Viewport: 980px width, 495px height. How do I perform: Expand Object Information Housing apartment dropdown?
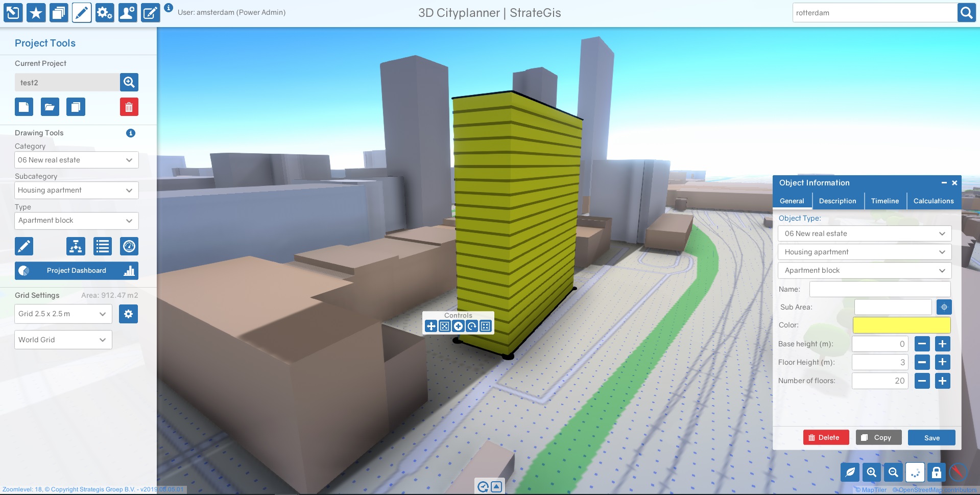[x=865, y=252]
